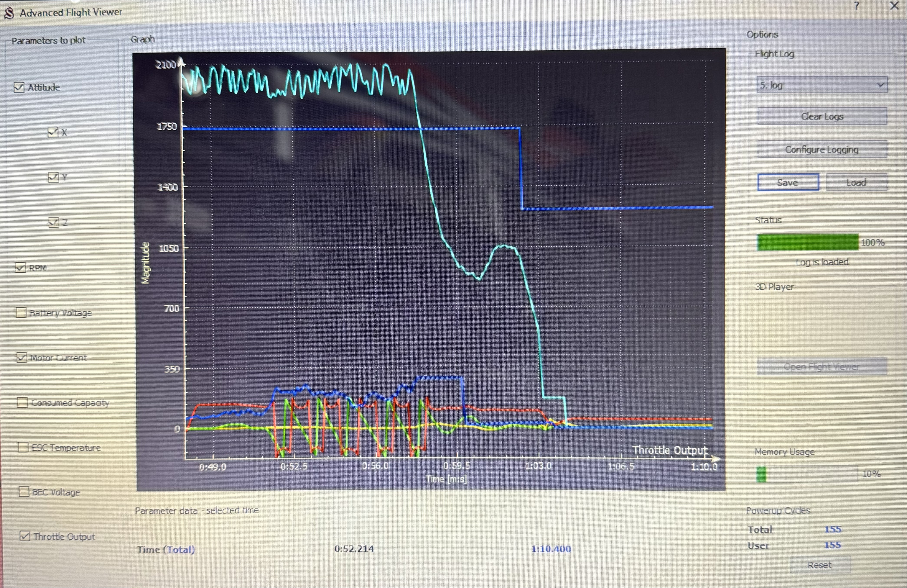Image resolution: width=907 pixels, height=588 pixels.
Task: Toggle the Z attitude axis checkbox
Action: coord(54,222)
